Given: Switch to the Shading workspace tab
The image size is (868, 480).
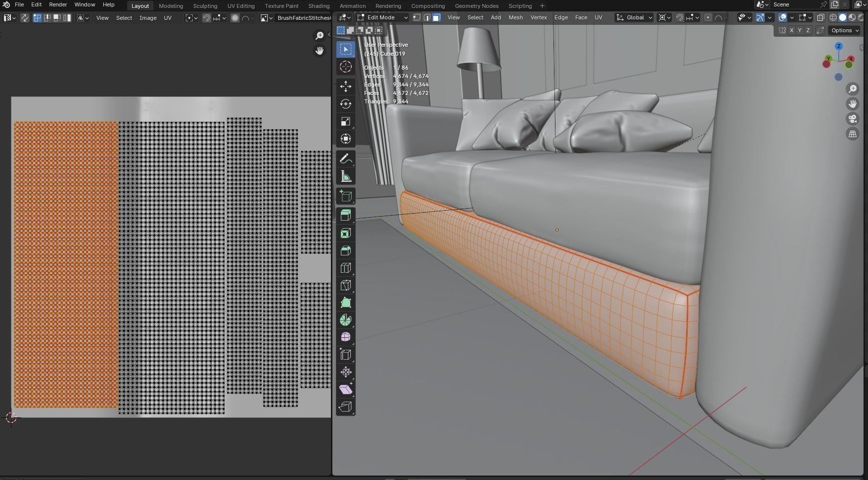Looking at the screenshot, I should click(x=319, y=6).
